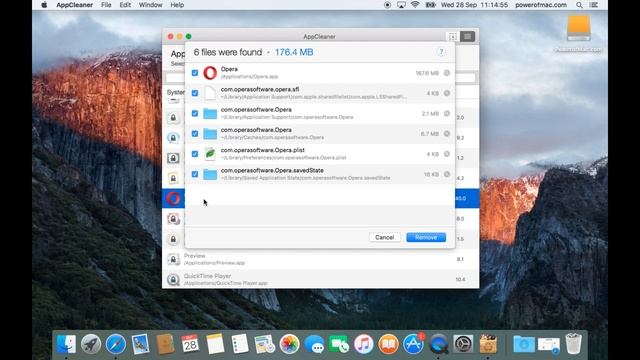The height and width of the screenshot is (360, 640).
Task: Click the blue folder icon of the savedState item
Action: click(x=210, y=175)
